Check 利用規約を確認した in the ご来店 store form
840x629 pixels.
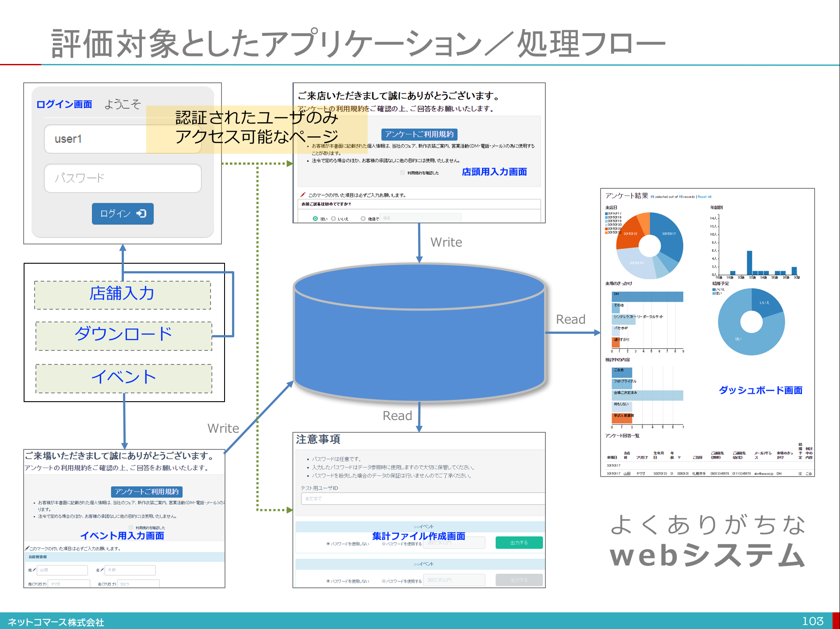tap(402, 173)
